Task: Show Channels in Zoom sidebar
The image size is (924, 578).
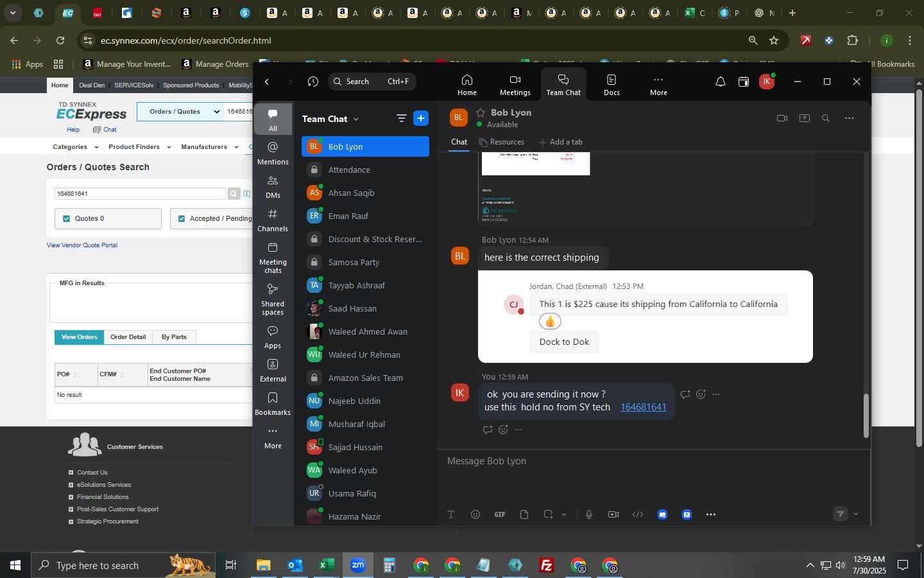Action: [x=273, y=220]
